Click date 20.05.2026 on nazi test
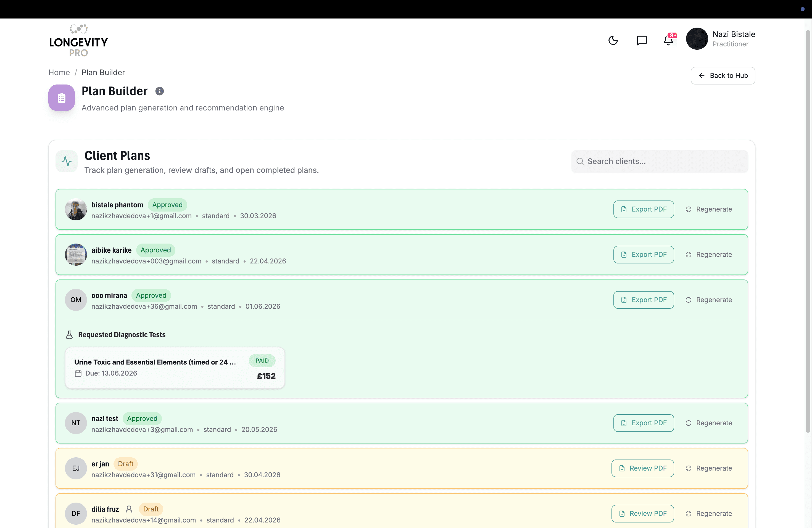812x528 pixels. point(259,430)
